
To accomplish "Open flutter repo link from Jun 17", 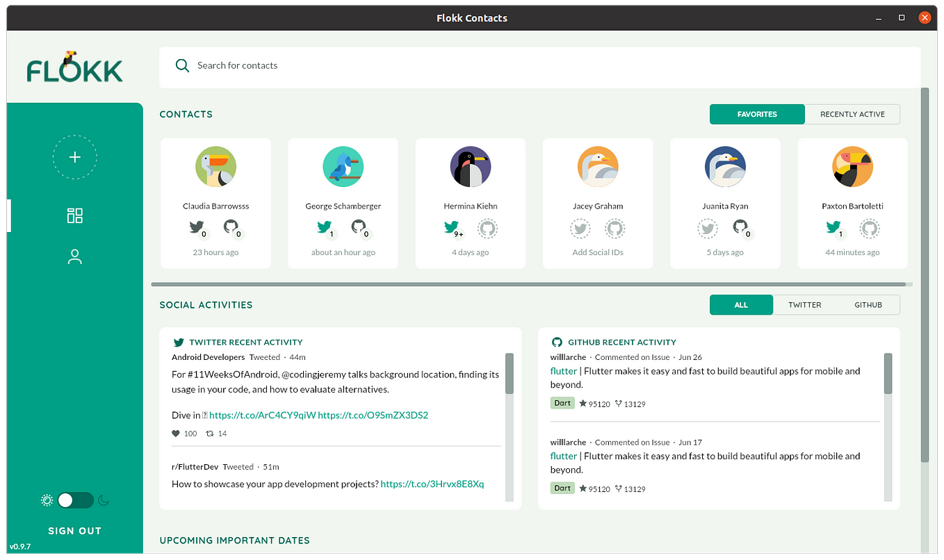I will coord(564,456).
